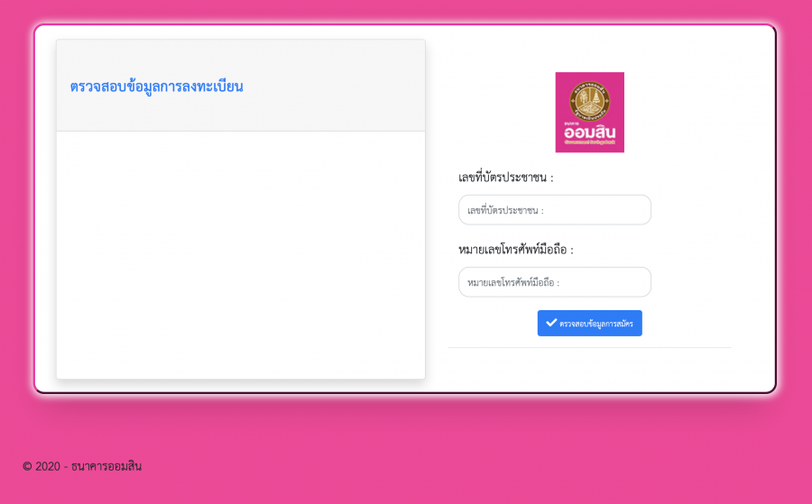Viewport: 812px width, 504px height.
Task: Click the round gold emblem in the logo
Action: pyautogui.click(x=589, y=100)
